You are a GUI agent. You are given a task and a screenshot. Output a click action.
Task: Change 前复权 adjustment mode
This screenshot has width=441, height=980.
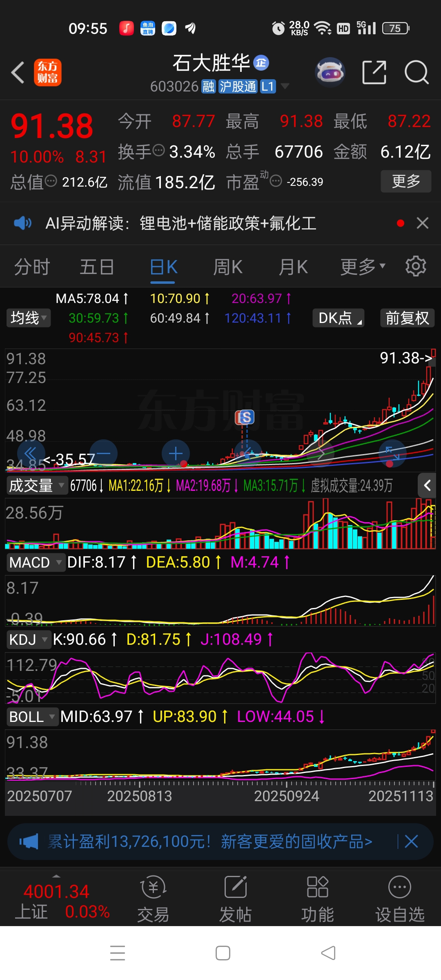coord(408,318)
